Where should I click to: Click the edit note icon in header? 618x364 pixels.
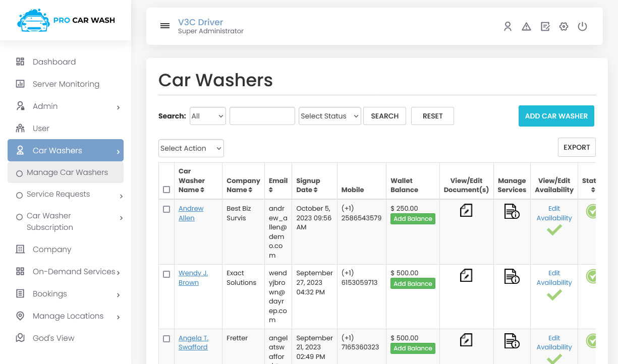[x=545, y=27]
